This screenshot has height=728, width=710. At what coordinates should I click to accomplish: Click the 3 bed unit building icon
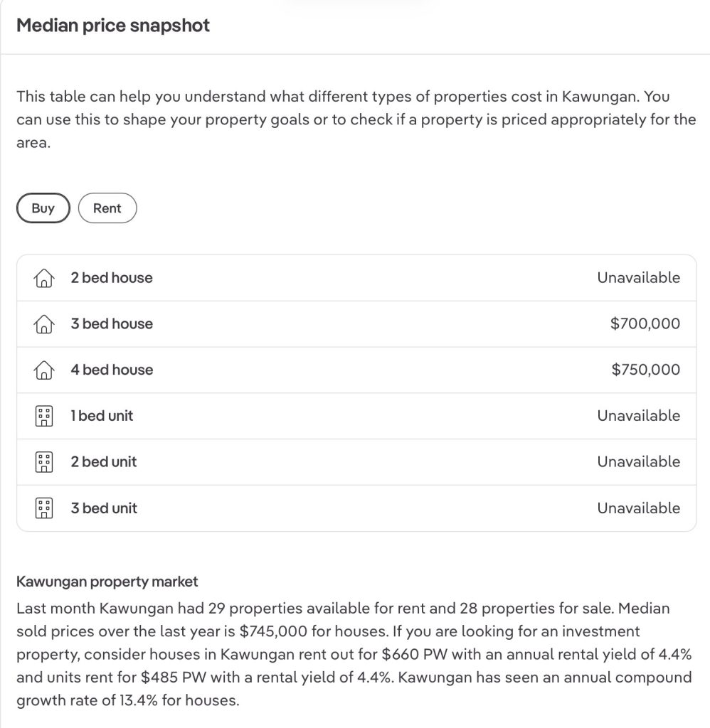43,508
